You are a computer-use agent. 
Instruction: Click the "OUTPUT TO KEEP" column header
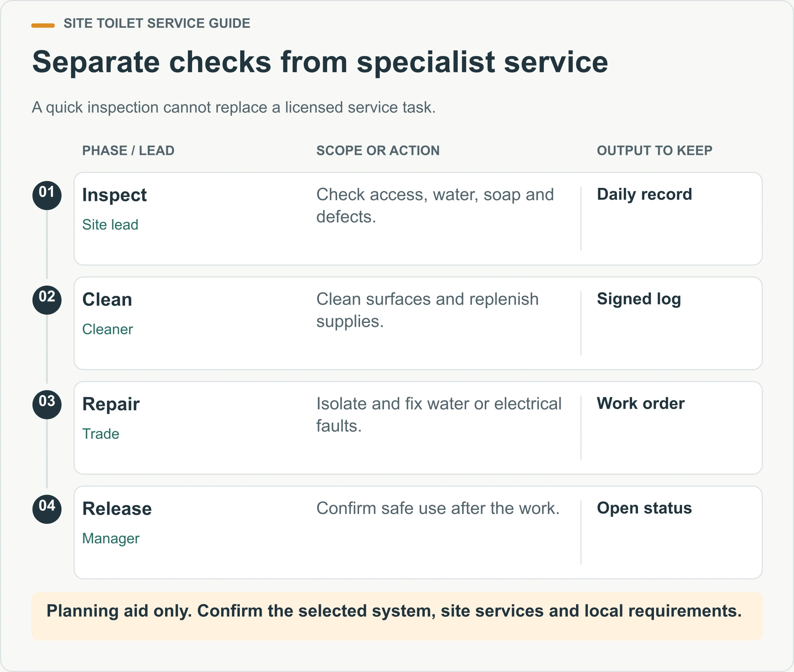655,151
